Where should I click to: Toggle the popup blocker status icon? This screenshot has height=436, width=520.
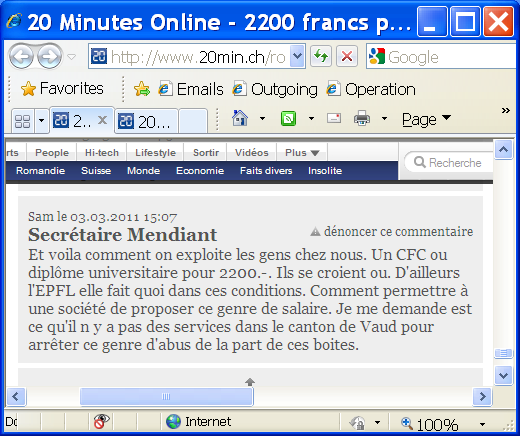(101, 421)
